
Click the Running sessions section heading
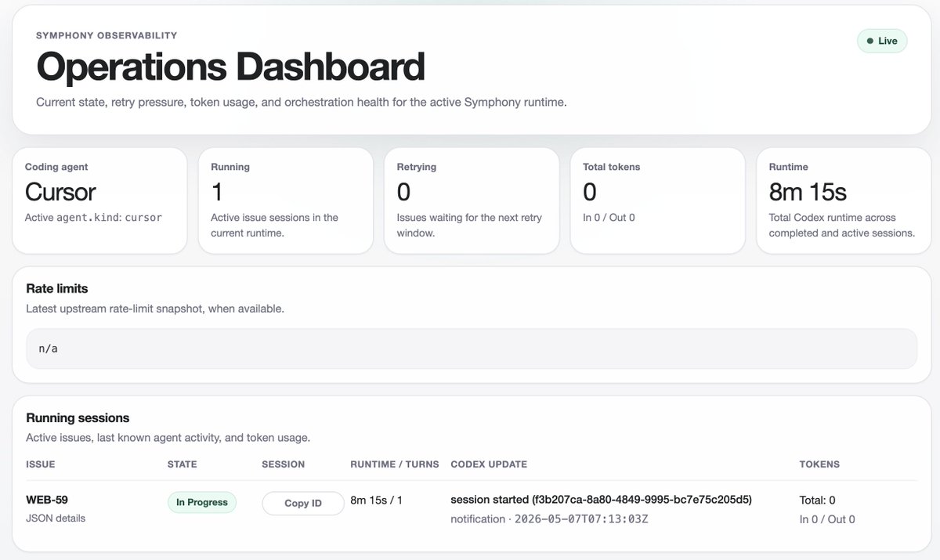[x=78, y=417]
